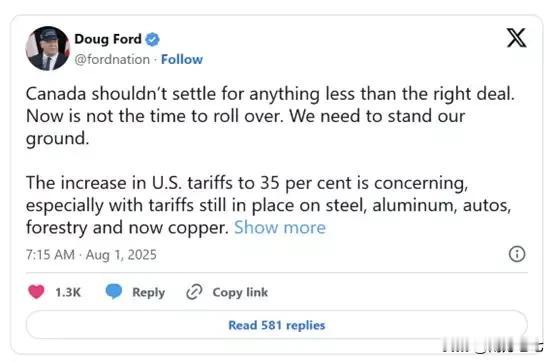
Task: Click the Copy link label
Action: pyautogui.click(x=240, y=293)
